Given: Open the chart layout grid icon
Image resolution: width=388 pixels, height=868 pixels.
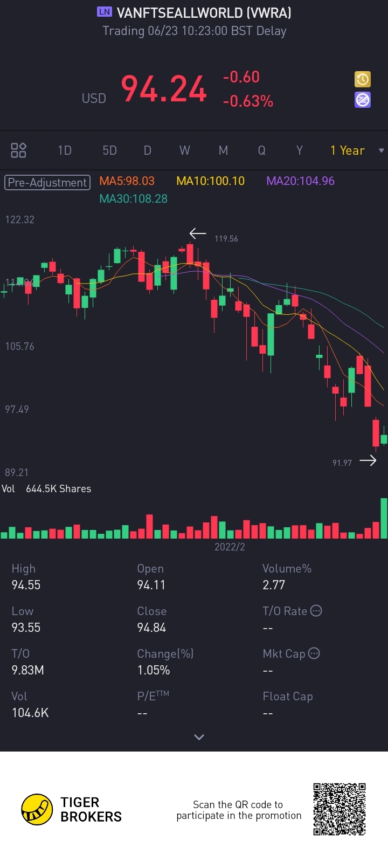Looking at the screenshot, I should 19,150.
